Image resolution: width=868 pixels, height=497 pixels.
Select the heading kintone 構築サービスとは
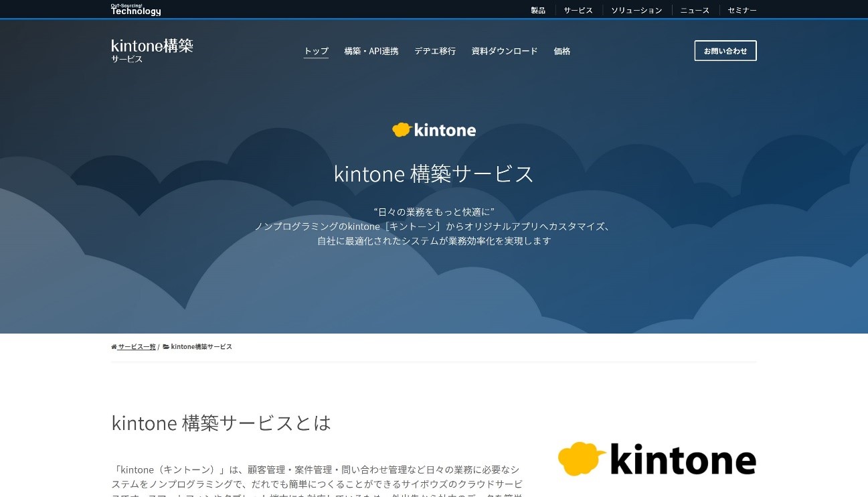click(x=222, y=423)
